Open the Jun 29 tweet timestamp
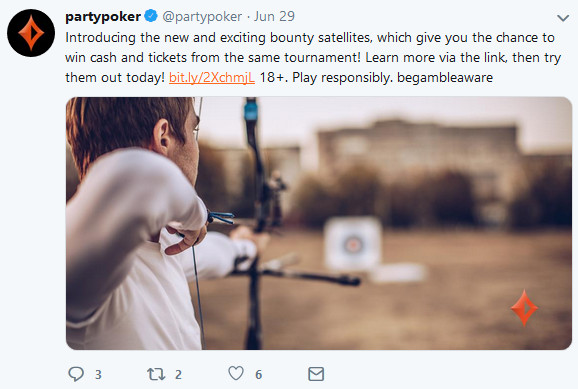This screenshot has width=578, height=389. coord(274,16)
